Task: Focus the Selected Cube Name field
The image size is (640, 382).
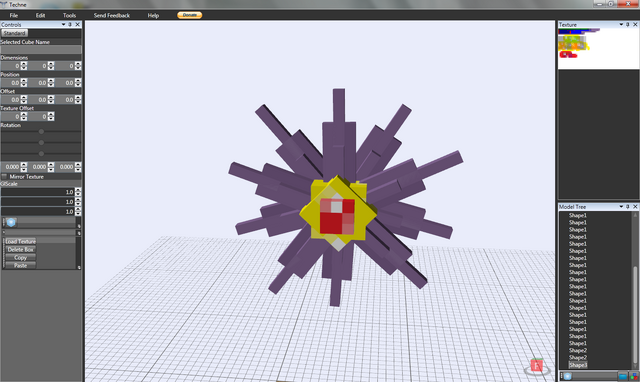Action: (x=41, y=49)
